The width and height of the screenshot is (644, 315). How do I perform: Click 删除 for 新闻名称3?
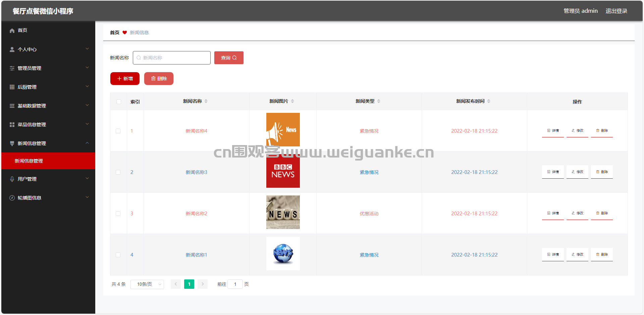602,172
